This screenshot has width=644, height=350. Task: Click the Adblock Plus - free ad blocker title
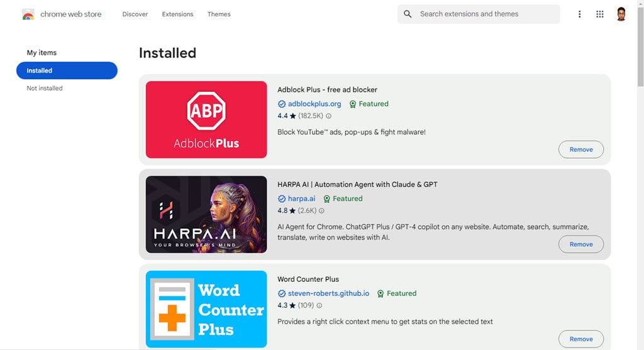(327, 89)
